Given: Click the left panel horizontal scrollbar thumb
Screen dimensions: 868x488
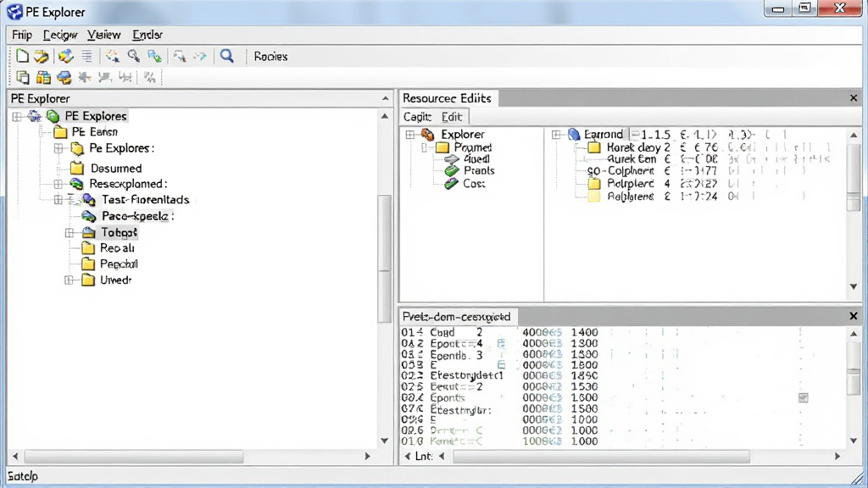Looking at the screenshot, I should tap(134, 457).
